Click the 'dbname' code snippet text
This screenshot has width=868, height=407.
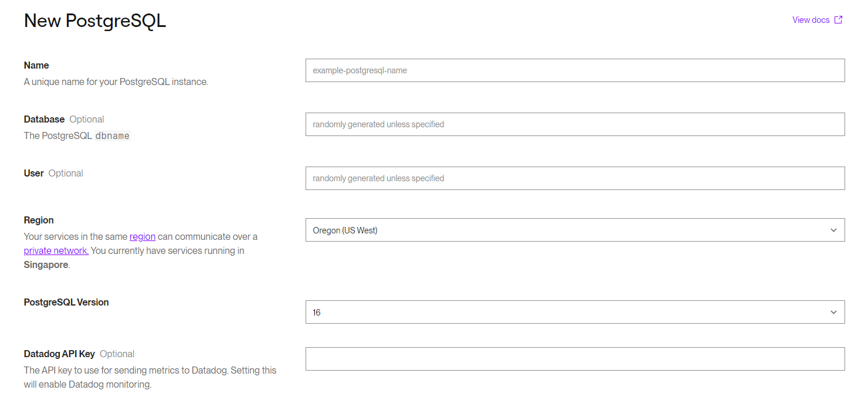point(112,136)
